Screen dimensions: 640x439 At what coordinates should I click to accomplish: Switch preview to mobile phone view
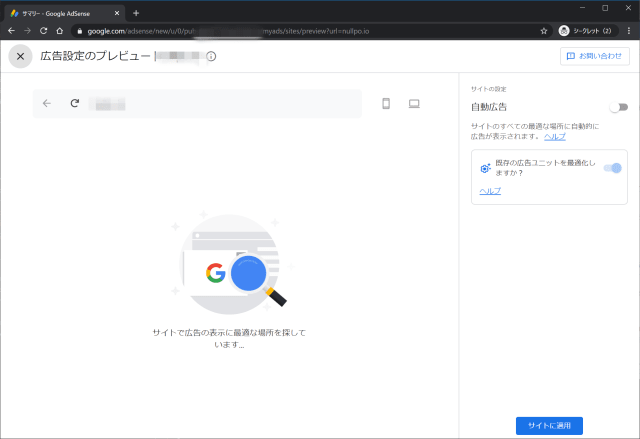click(386, 104)
